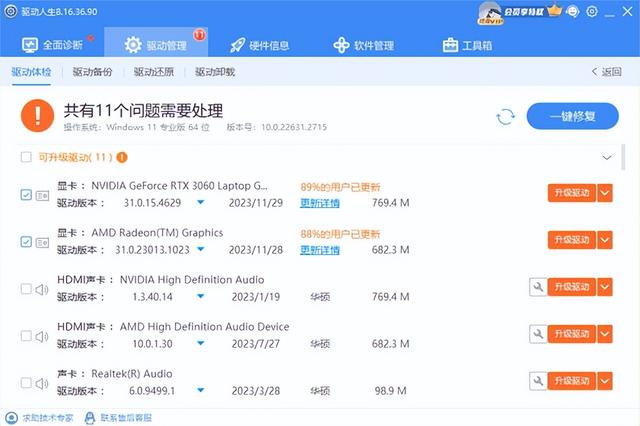The height and width of the screenshot is (426, 640).
Task: Click the 一键修复 button
Action: point(573,116)
